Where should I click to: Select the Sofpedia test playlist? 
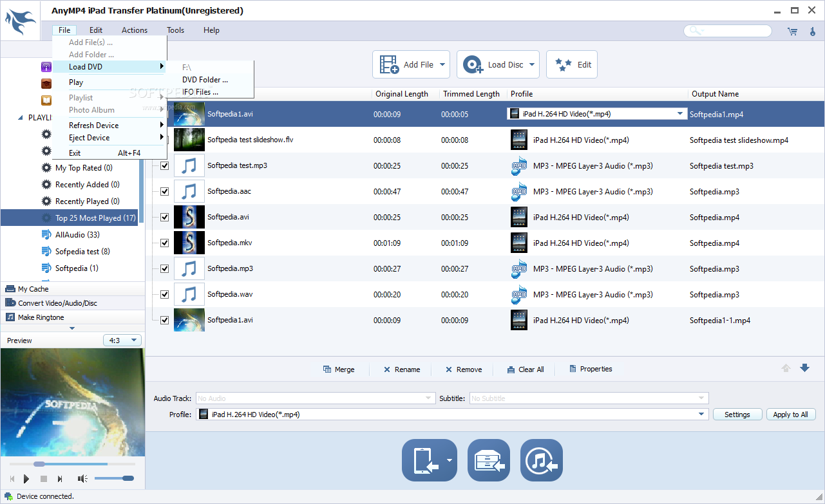[x=82, y=252]
